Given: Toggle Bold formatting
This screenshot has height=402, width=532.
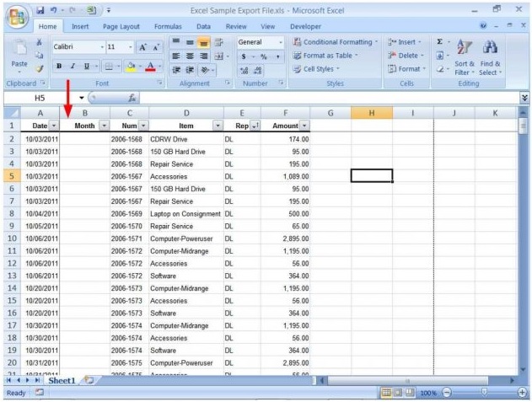Looking at the screenshot, I should pyautogui.click(x=59, y=67).
